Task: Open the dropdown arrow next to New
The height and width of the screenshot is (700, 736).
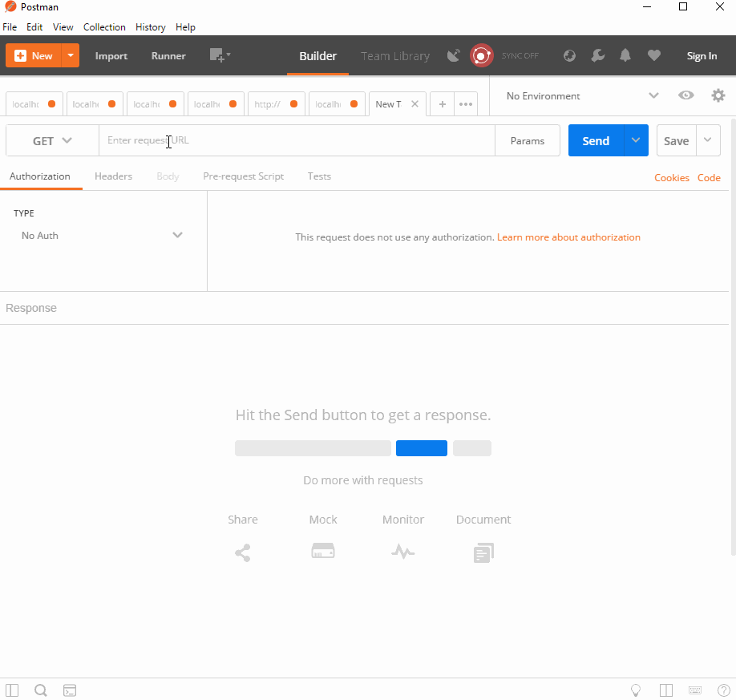Action: point(71,56)
